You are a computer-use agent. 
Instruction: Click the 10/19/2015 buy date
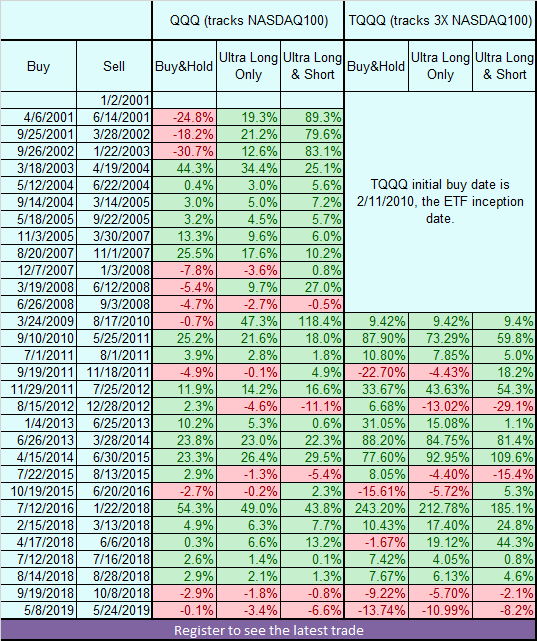38,491
